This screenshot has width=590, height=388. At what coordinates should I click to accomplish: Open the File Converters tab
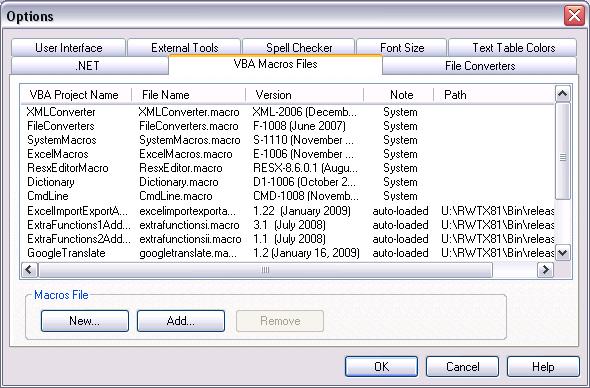pos(480,66)
